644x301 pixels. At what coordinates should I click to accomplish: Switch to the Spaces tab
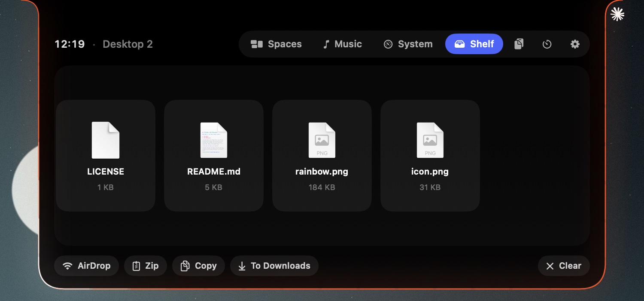[276, 44]
